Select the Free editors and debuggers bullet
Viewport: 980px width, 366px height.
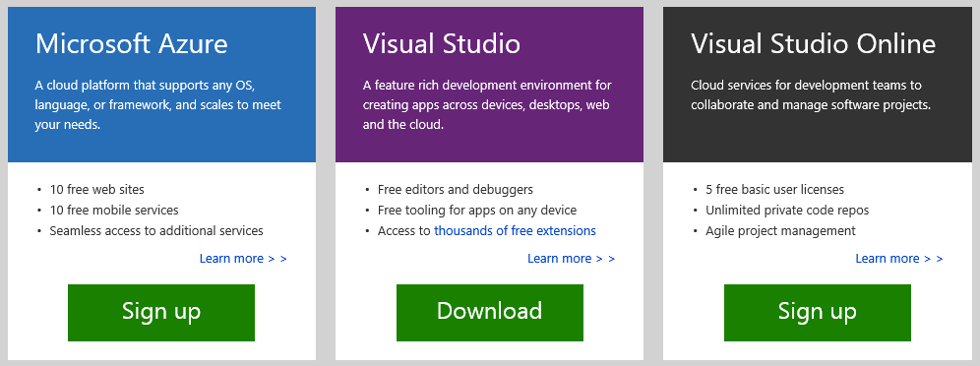coord(456,189)
